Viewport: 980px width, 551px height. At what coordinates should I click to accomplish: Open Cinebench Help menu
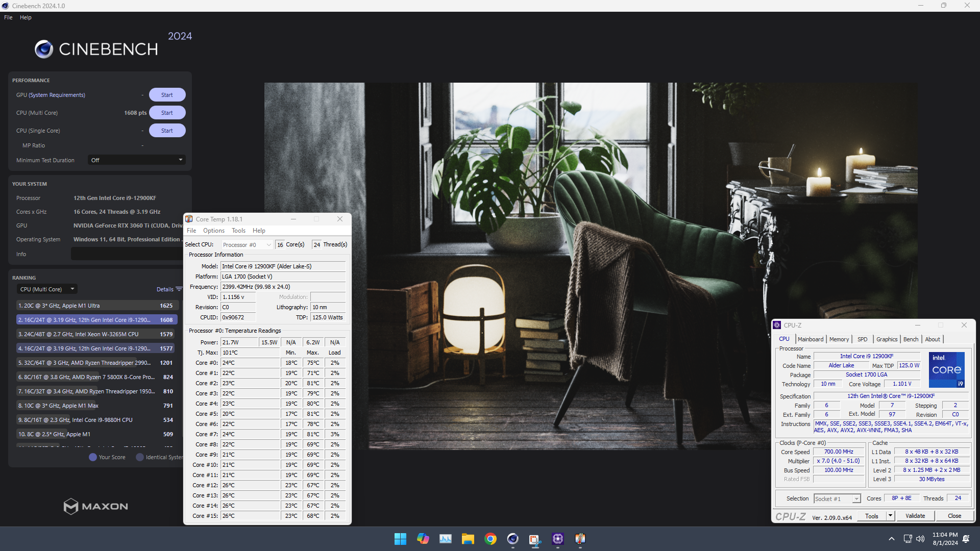(26, 17)
